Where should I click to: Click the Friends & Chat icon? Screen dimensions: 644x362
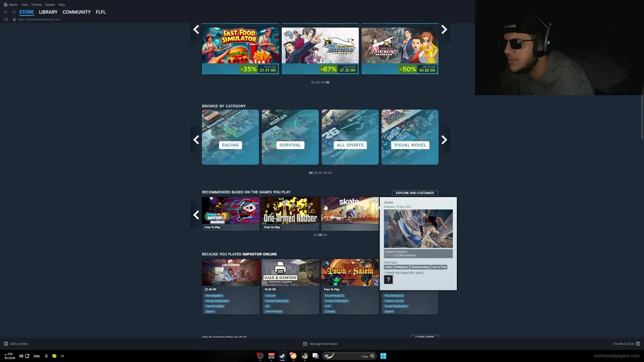[x=638, y=344]
